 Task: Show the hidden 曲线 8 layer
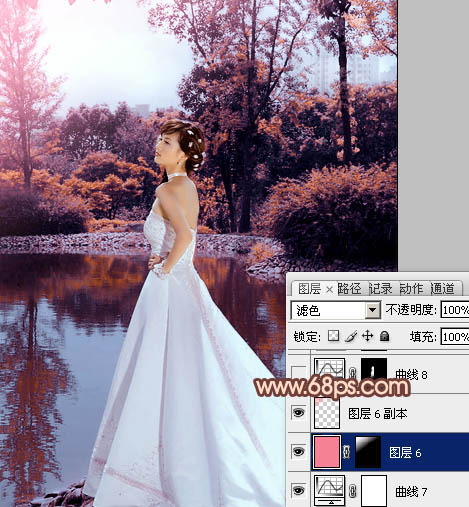298,374
